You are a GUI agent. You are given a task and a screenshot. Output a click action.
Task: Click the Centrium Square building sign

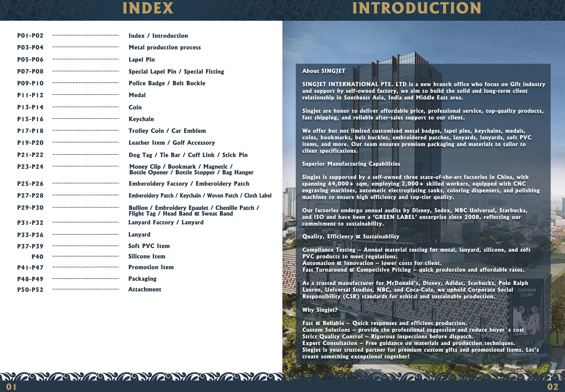[527, 293]
